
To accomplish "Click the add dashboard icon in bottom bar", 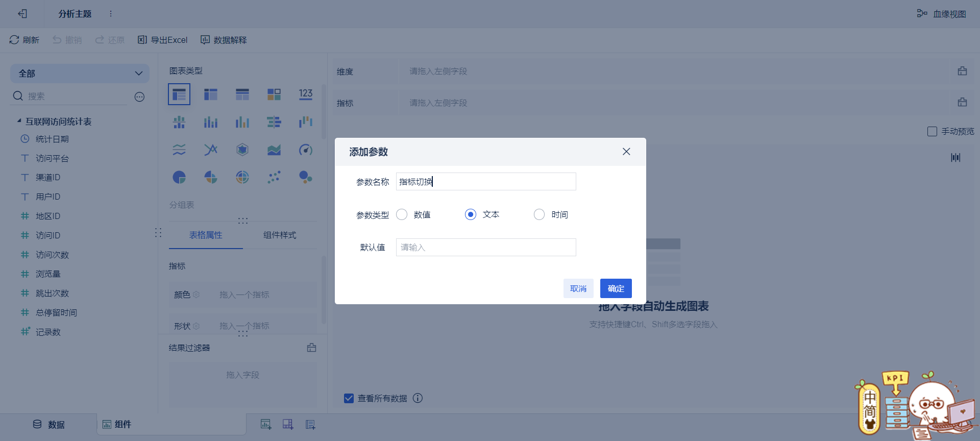I will 288,424.
